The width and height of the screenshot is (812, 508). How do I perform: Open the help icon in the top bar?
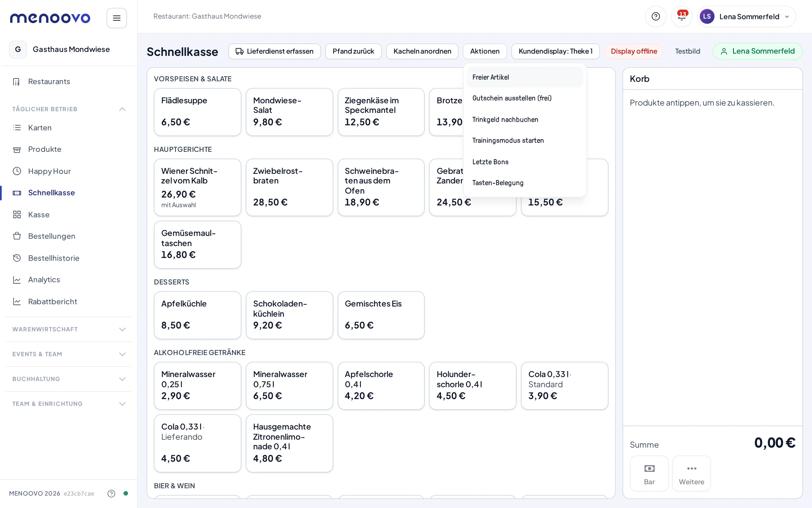655,16
